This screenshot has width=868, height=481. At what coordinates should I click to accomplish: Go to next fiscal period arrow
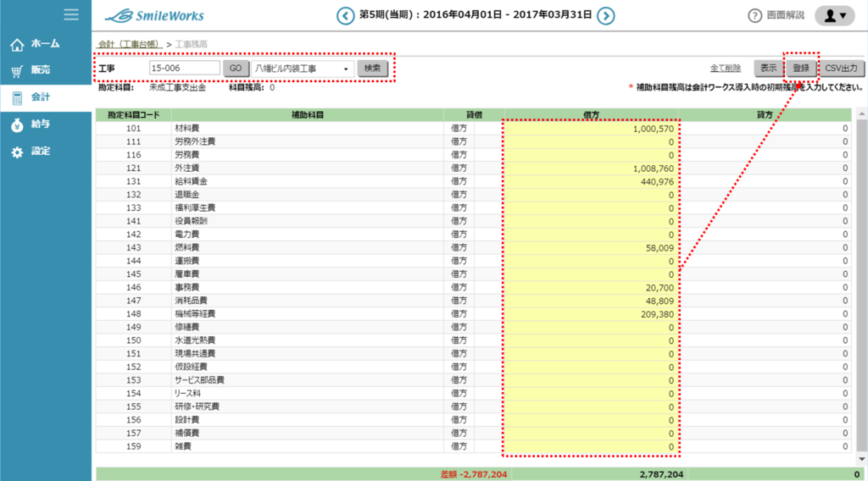pos(605,15)
